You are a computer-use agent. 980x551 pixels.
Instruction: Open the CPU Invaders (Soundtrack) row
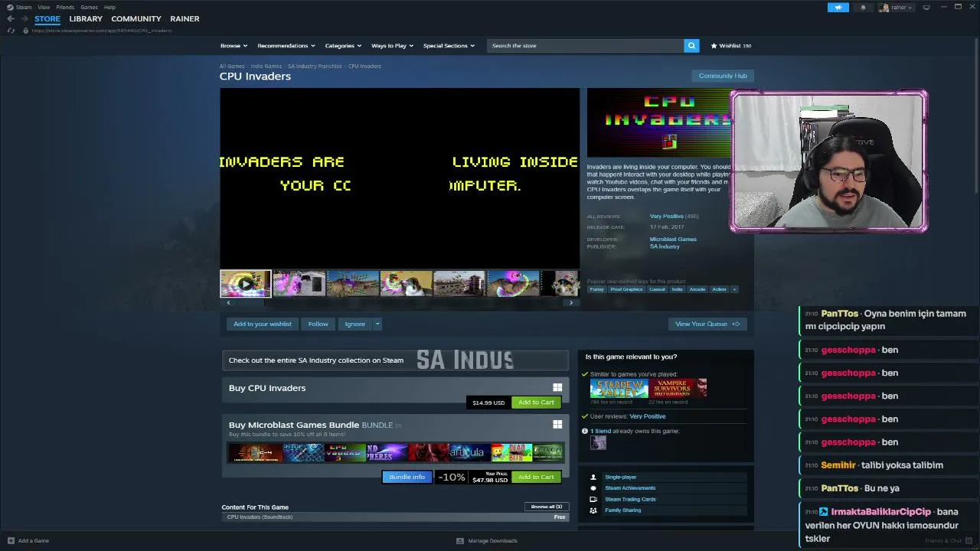pos(396,517)
